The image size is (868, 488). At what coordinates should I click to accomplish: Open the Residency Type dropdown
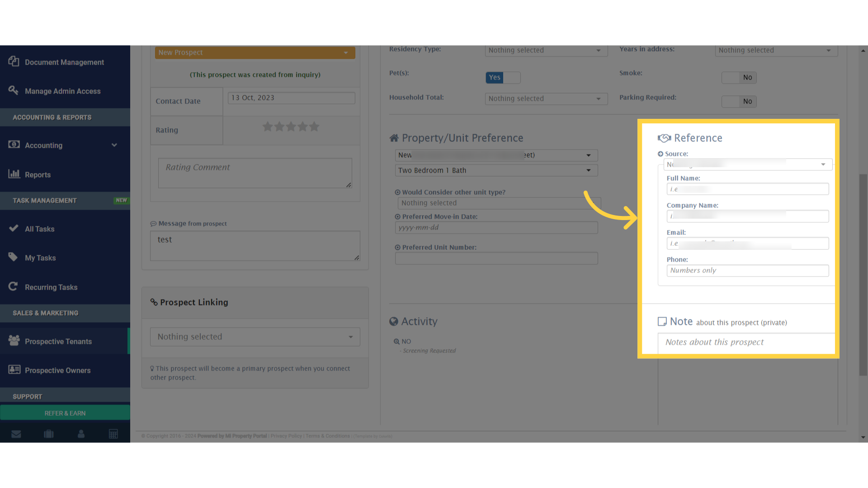pos(546,50)
